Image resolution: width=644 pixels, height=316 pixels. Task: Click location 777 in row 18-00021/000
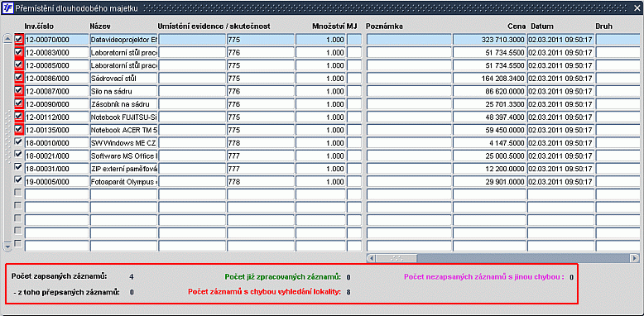261,156
